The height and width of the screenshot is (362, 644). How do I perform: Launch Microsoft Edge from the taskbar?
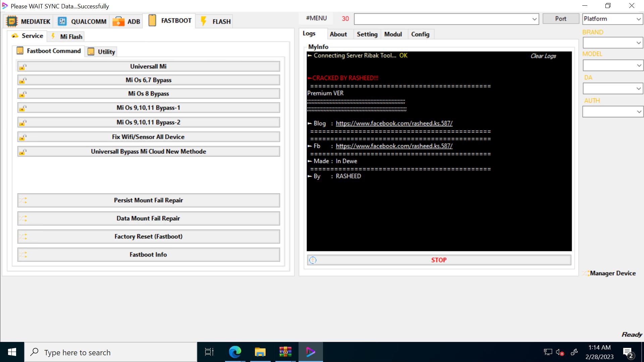(x=235, y=352)
